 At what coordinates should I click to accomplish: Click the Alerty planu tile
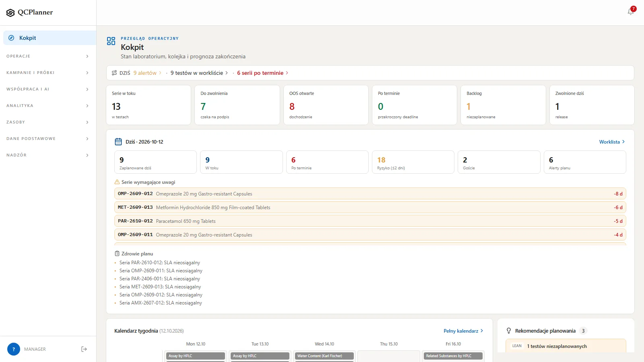click(x=585, y=162)
